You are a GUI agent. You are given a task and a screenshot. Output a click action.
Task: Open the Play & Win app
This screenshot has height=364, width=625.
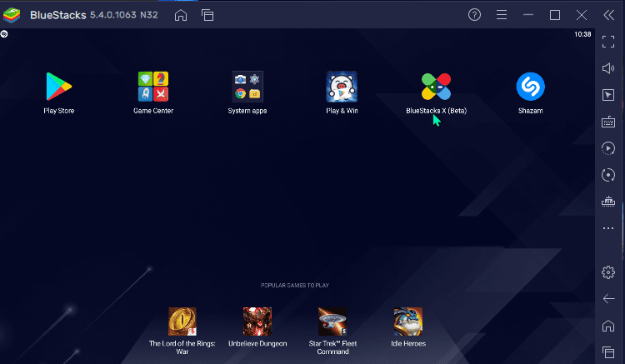pyautogui.click(x=342, y=87)
